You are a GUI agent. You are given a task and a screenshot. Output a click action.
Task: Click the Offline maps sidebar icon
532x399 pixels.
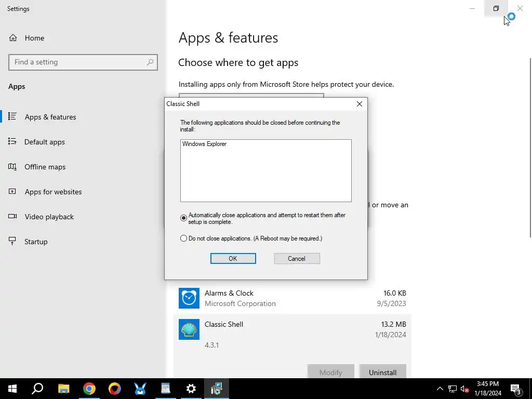tap(12, 166)
